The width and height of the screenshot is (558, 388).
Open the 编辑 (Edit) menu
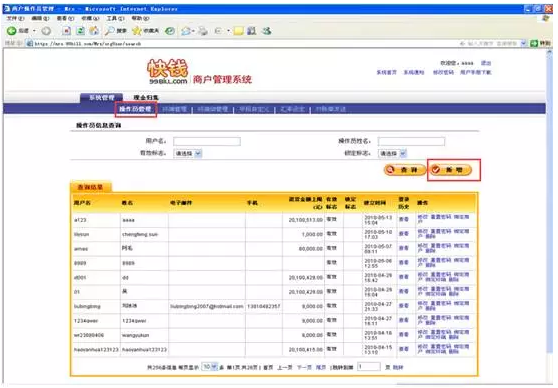pyautogui.click(x=40, y=18)
